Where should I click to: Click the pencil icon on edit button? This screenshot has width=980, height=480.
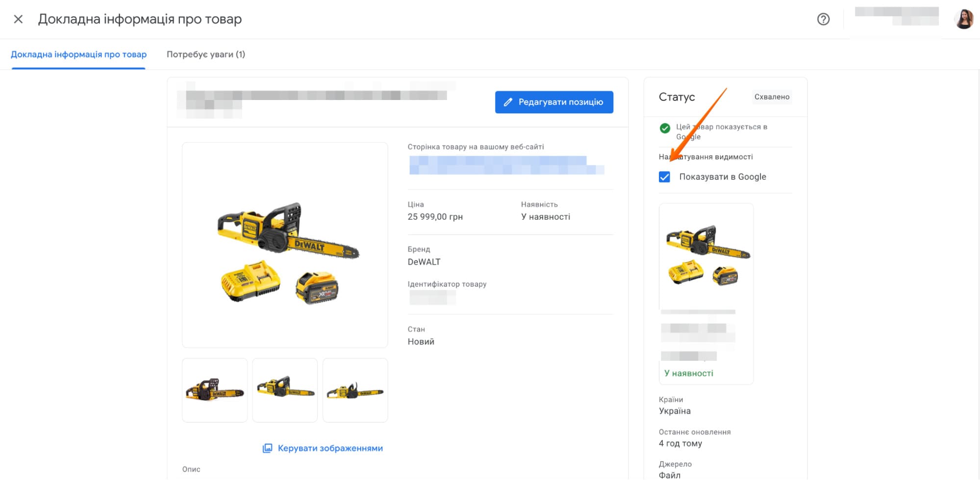click(x=508, y=102)
